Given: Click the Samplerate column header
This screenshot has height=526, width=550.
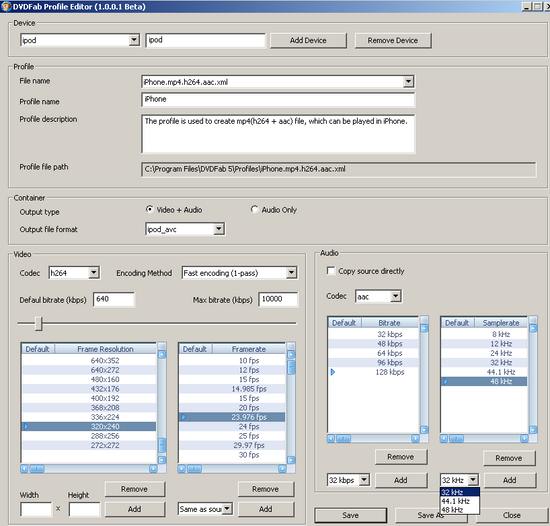Looking at the screenshot, I should click(x=501, y=323).
